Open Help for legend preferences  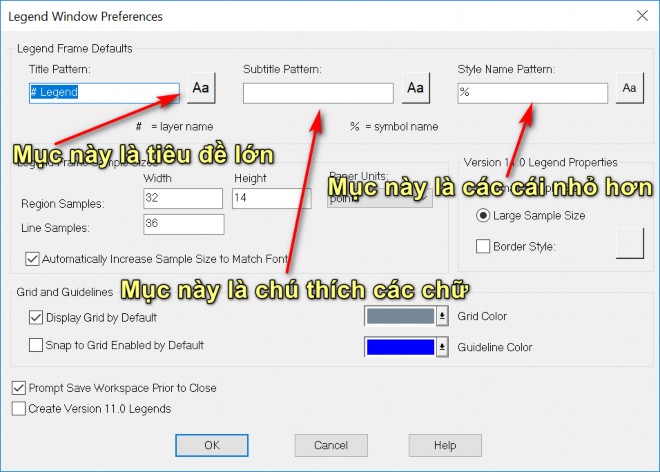(444, 445)
